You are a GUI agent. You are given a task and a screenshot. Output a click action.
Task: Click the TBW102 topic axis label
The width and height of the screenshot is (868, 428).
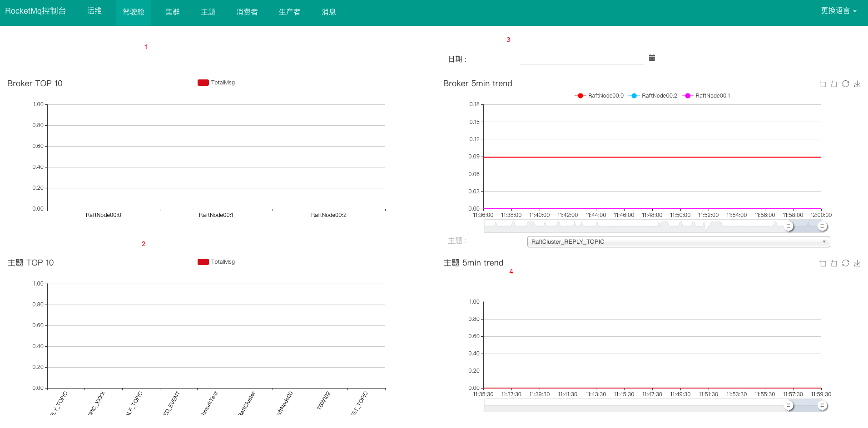click(x=324, y=401)
